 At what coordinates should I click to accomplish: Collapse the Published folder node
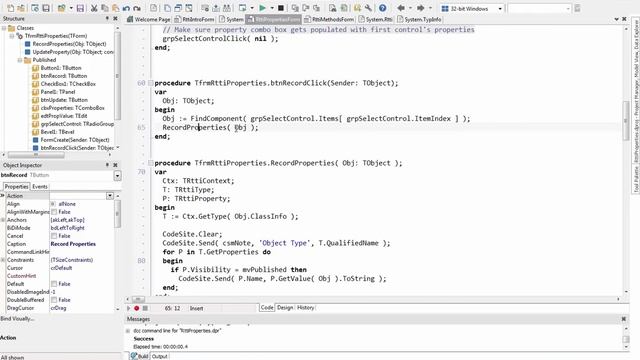pyautogui.click(x=20, y=60)
